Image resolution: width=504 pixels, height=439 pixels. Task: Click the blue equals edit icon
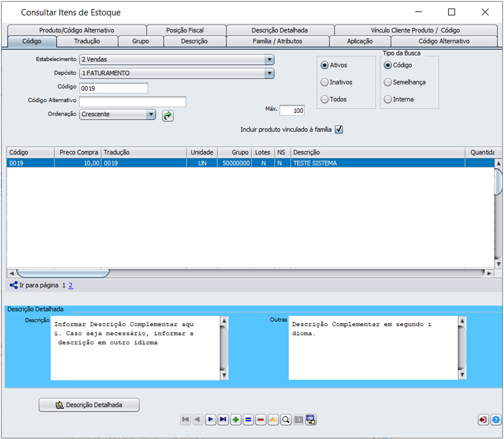click(x=248, y=419)
